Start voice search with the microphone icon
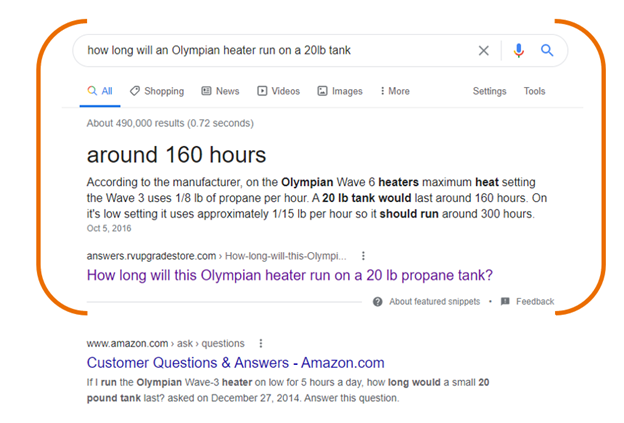 click(x=519, y=51)
